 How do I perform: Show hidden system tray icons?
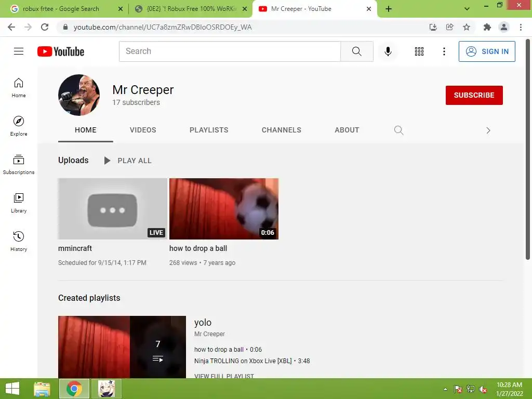click(x=445, y=389)
